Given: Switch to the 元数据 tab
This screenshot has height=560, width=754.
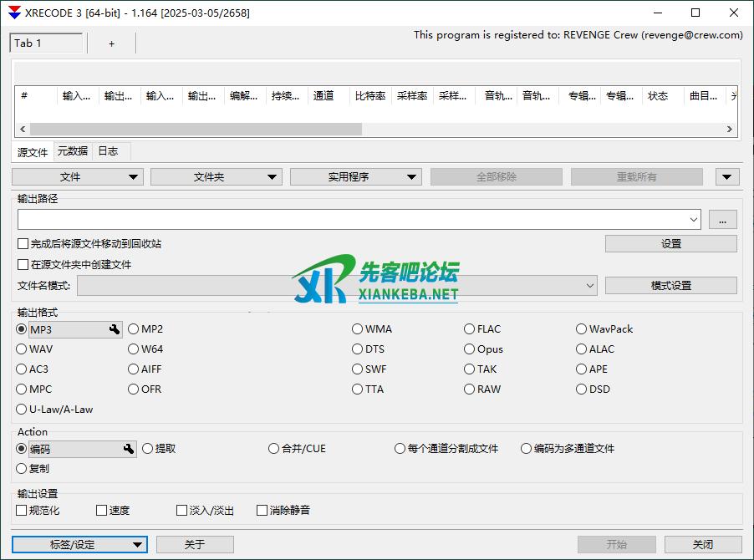Looking at the screenshot, I should coord(73,151).
